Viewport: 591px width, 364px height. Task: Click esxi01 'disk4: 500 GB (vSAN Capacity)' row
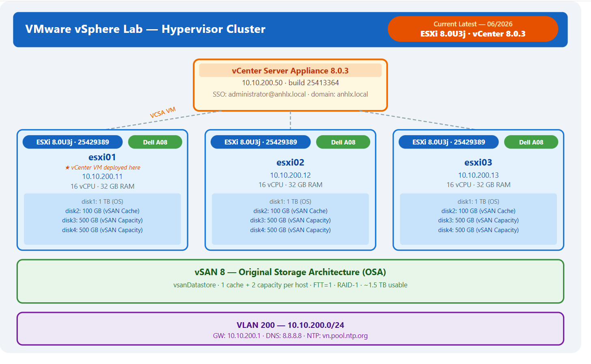(x=102, y=230)
